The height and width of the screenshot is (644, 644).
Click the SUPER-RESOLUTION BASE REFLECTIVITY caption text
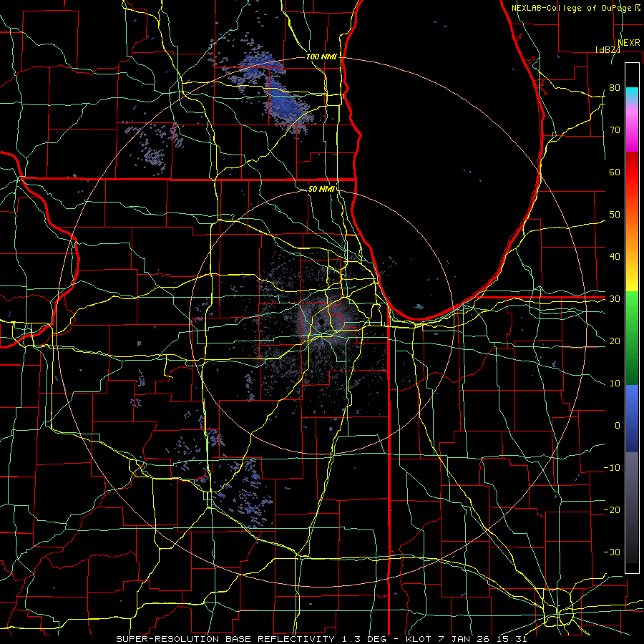(x=225, y=639)
